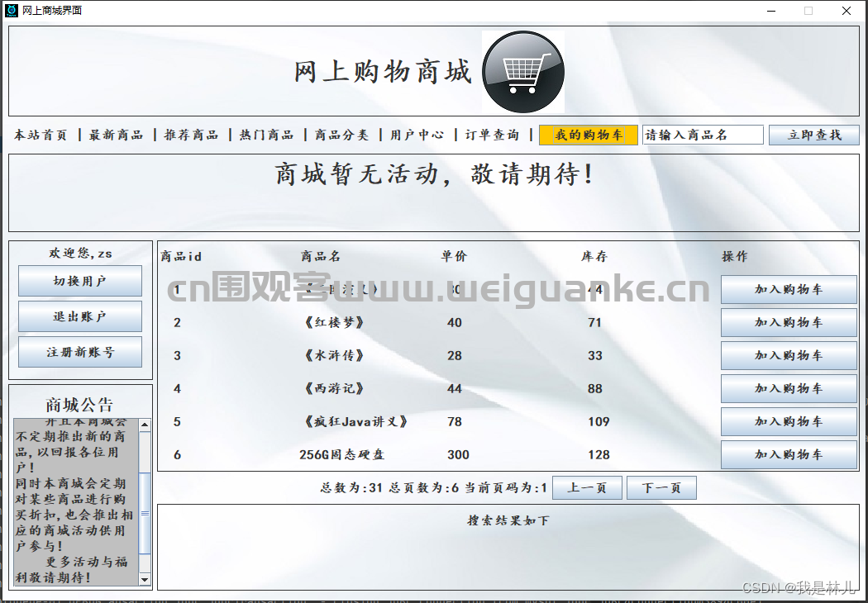Viewport: 868px width, 603px height.
Task: Open 本站首页 navigation item
Action: click(41, 135)
